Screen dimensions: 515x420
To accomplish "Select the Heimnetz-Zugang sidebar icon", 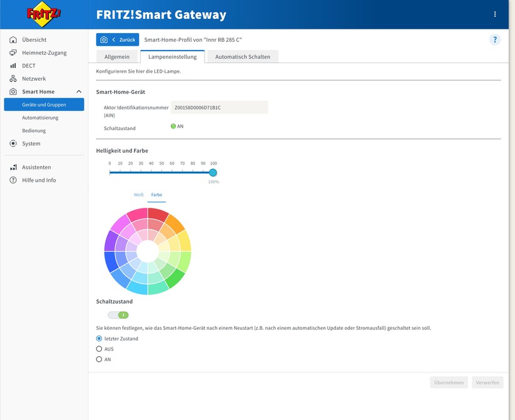I will [x=14, y=52].
